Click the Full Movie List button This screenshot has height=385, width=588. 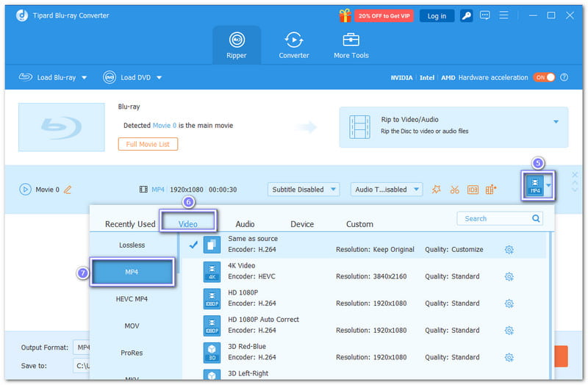pos(148,144)
